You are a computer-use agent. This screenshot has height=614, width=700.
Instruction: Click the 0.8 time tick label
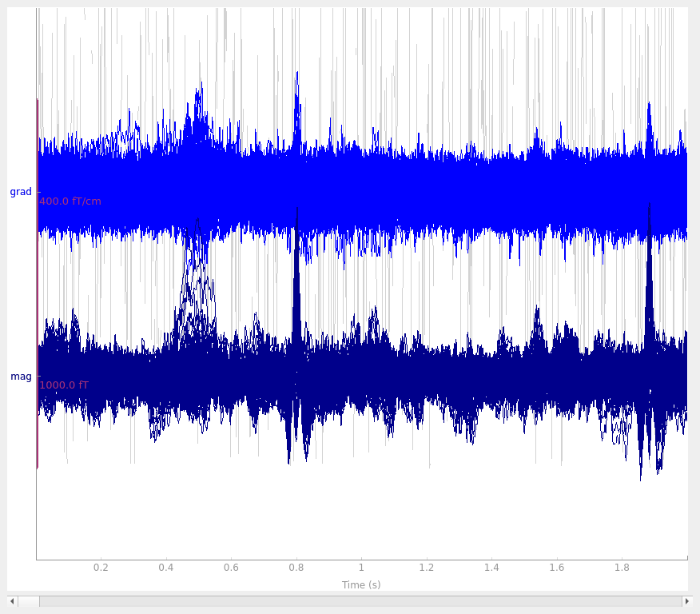point(296,568)
